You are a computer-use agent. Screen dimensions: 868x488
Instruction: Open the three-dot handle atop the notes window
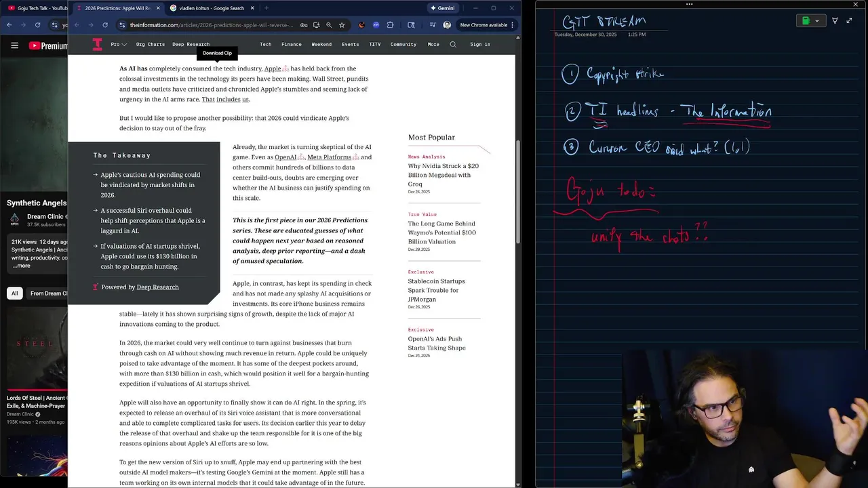(x=690, y=4)
